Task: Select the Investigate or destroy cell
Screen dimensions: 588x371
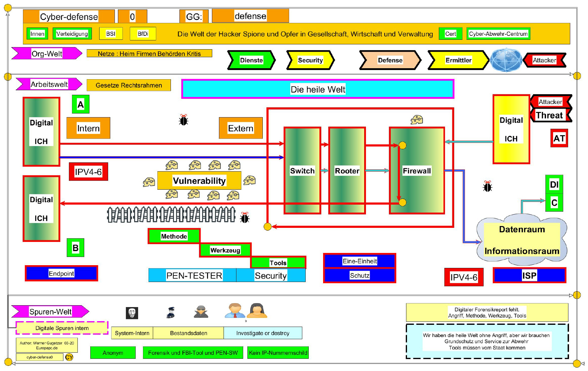Action: point(262,333)
